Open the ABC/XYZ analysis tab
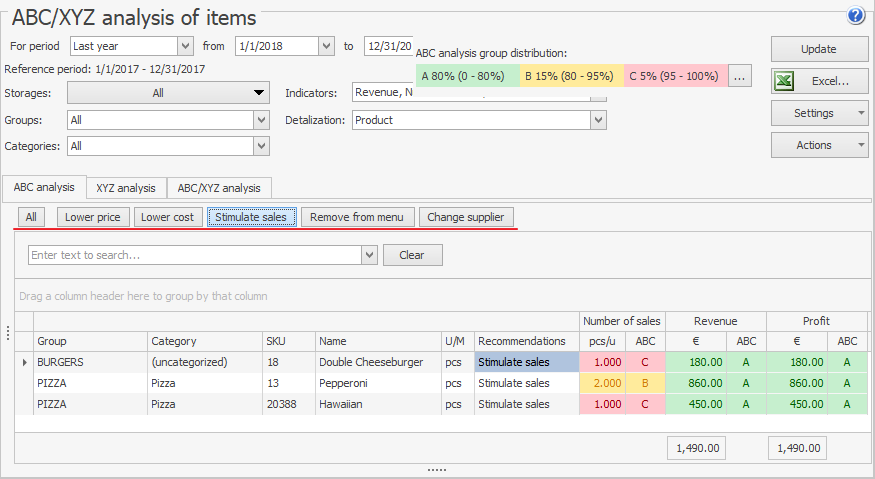The image size is (875, 479). point(218,188)
